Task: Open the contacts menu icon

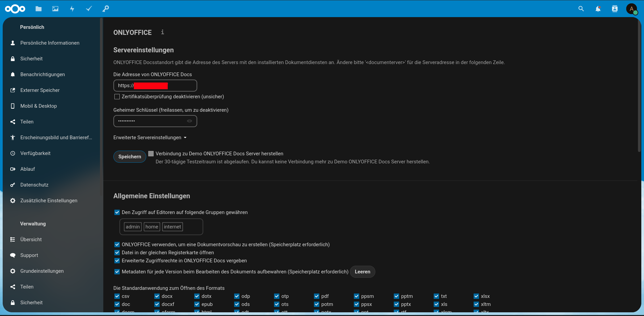Action: coord(615,9)
